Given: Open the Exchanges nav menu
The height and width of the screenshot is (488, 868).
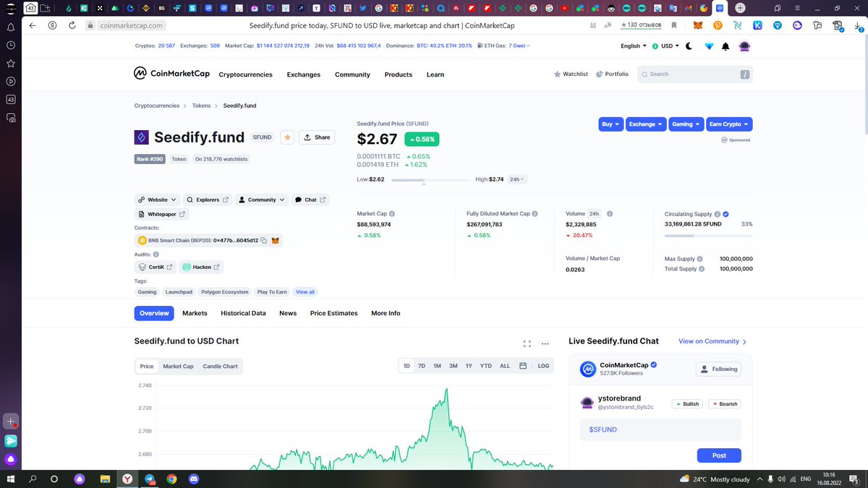Looking at the screenshot, I should click(303, 74).
